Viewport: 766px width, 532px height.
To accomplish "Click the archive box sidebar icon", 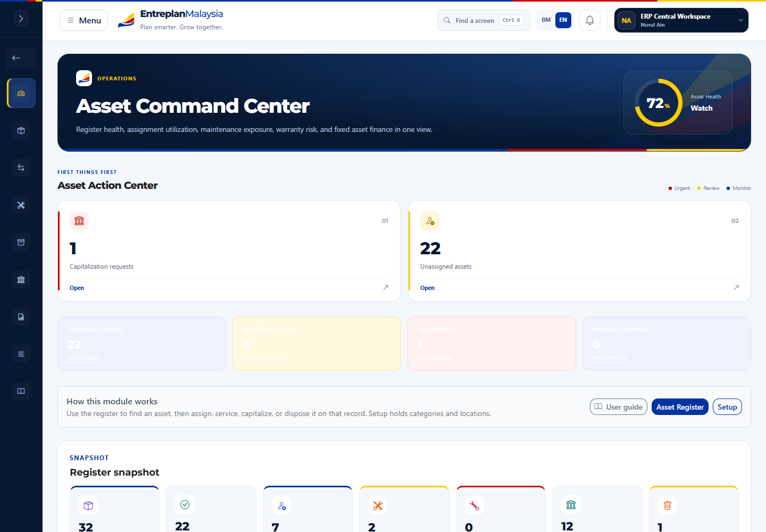I will coord(21,242).
